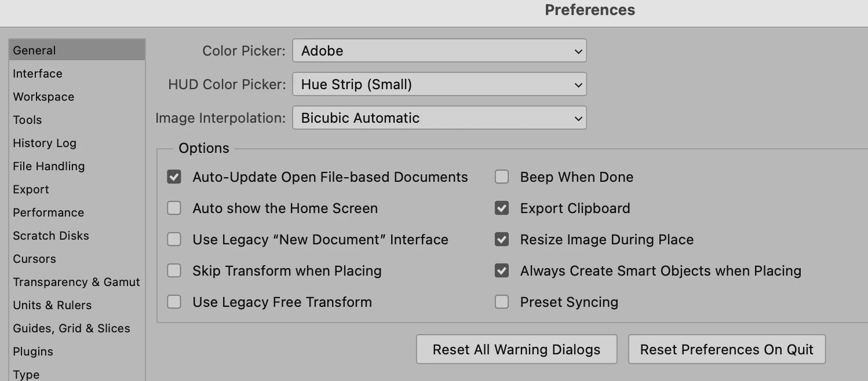Uncheck Always Create Smart Objects when Placing
This screenshot has height=381, width=868.
point(502,271)
